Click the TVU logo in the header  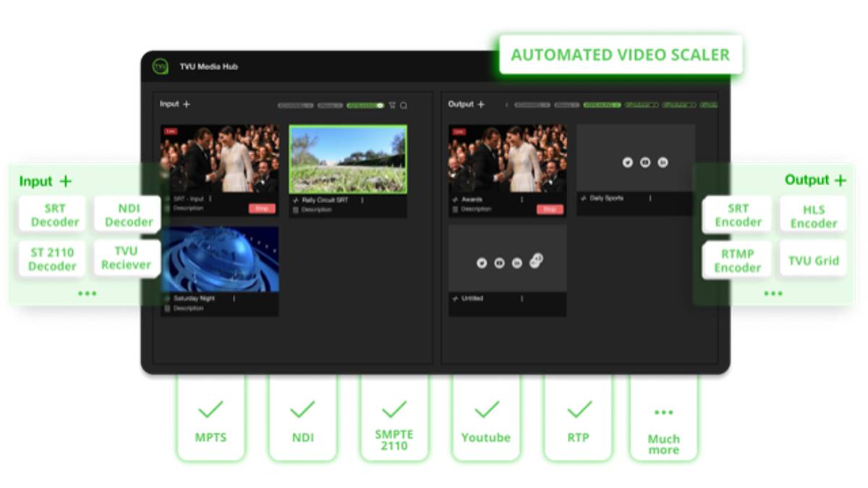pos(160,67)
